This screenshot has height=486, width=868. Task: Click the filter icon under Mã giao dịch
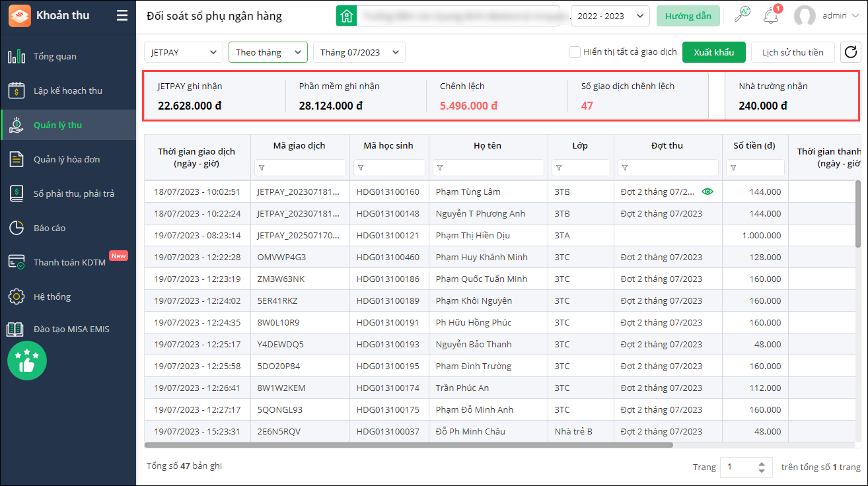262,168
